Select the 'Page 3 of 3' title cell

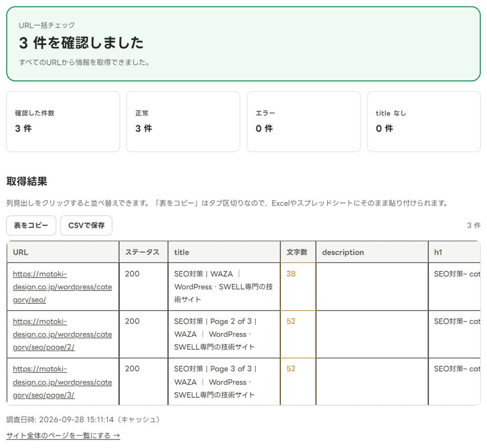[x=224, y=382]
